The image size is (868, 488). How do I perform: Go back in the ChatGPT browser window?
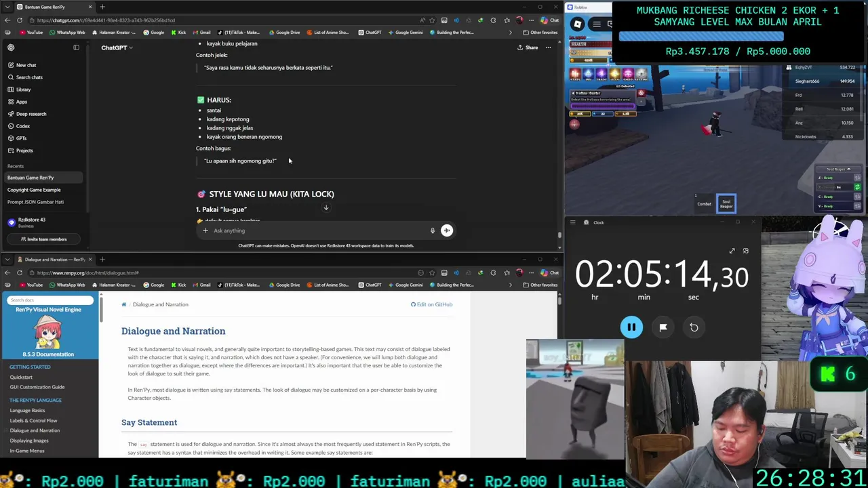click(x=7, y=20)
